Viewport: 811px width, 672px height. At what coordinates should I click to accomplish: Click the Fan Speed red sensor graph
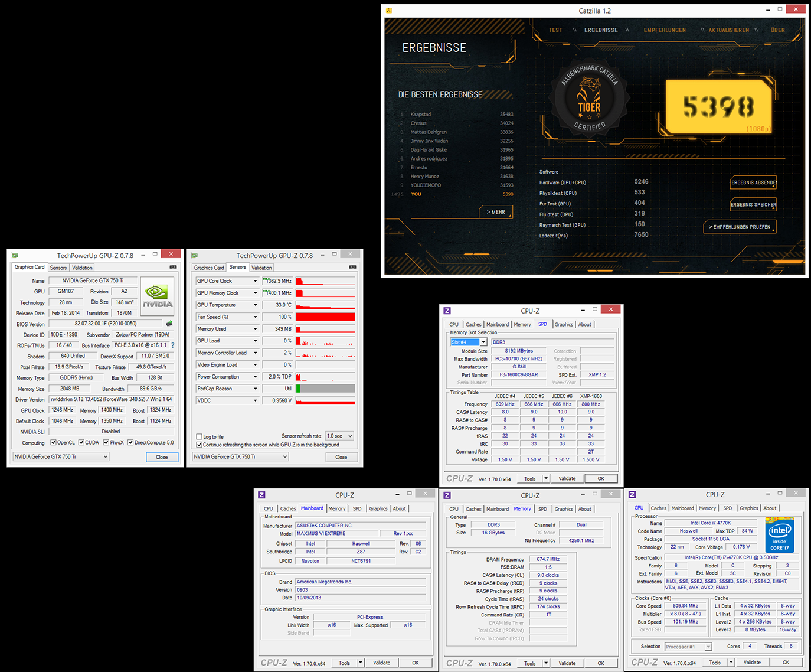pos(325,317)
